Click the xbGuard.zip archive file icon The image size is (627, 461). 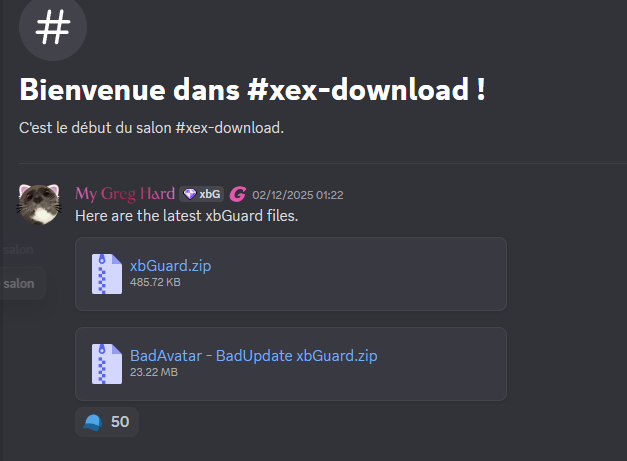click(107, 274)
